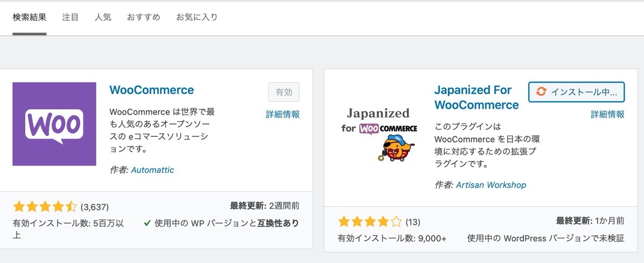Open the 人気 tab
Viewport: 644px width, 263px height.
click(103, 18)
